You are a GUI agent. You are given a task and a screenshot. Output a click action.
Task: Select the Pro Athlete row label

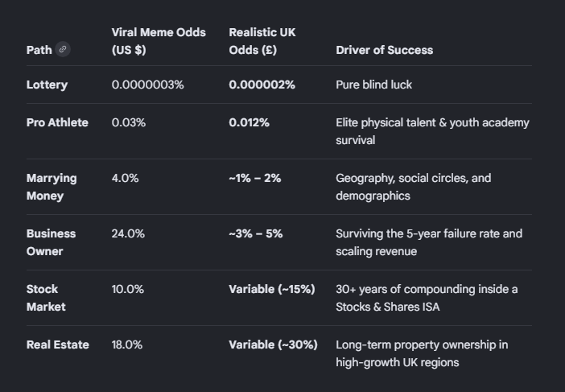coord(57,122)
